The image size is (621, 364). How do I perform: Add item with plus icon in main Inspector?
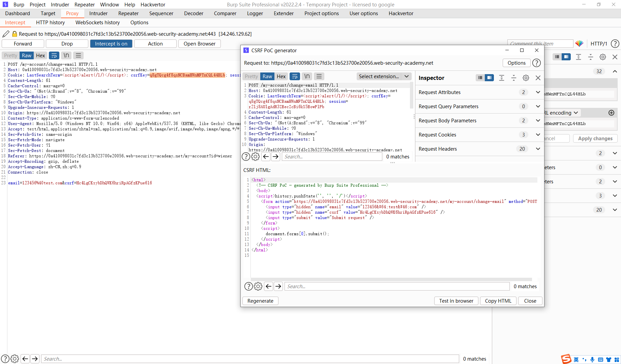click(x=611, y=113)
